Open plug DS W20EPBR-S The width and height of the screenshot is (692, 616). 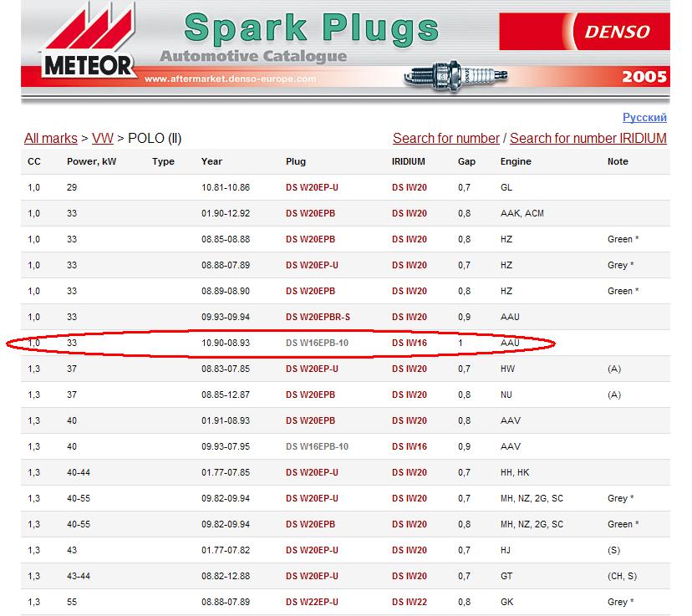[x=318, y=318]
